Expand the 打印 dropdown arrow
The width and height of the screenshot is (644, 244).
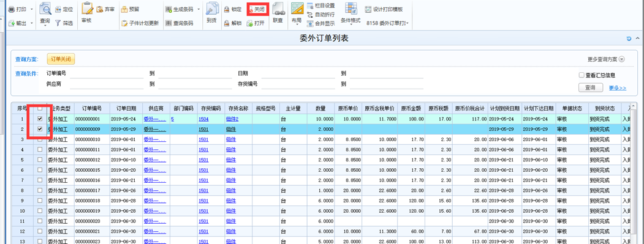(x=31, y=9)
